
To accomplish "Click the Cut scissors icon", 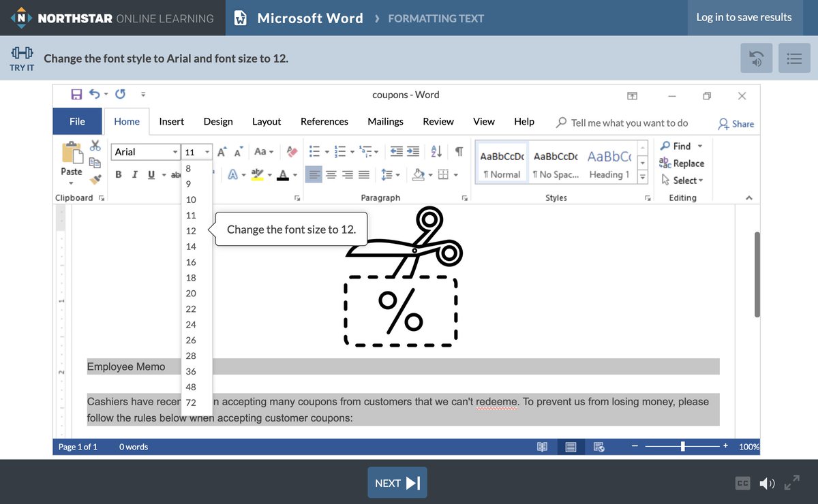I will 95,146.
